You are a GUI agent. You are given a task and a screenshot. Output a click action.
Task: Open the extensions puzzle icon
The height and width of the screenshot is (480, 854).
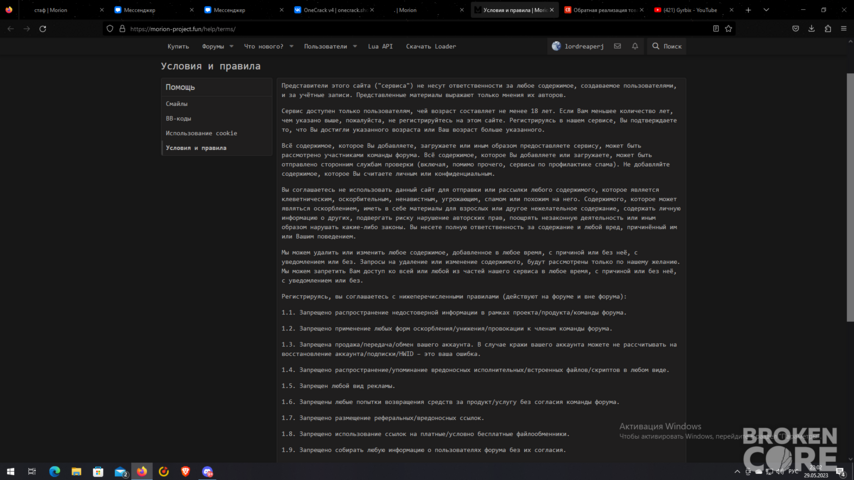click(x=828, y=29)
